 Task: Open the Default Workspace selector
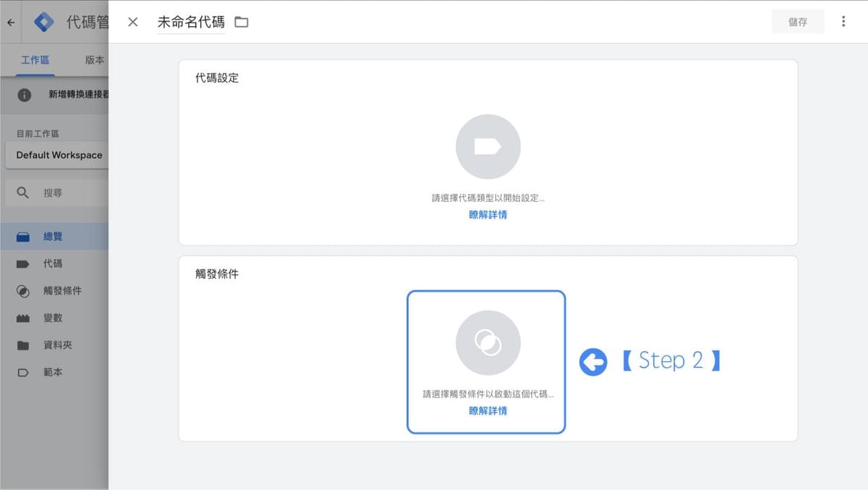(56, 155)
